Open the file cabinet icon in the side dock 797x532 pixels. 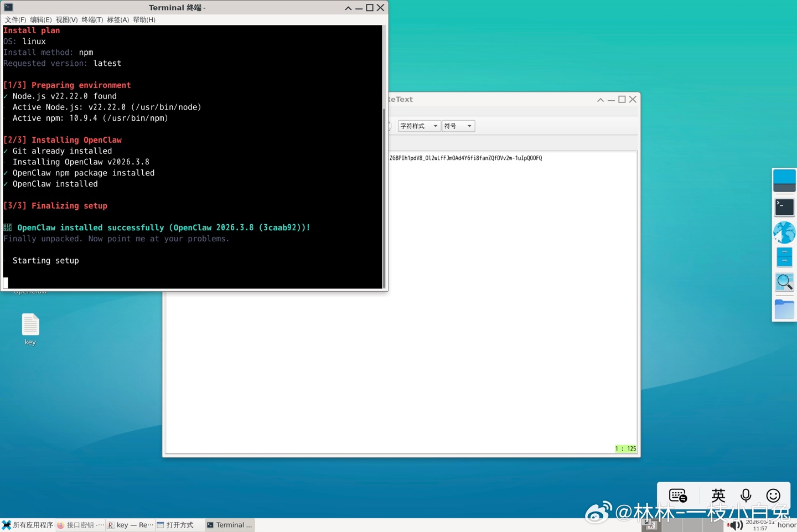(784, 256)
